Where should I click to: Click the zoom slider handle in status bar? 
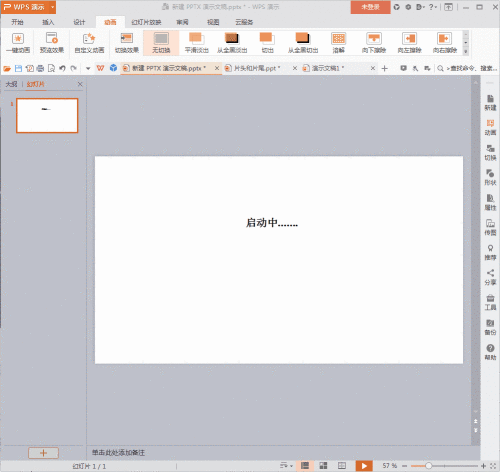(x=428, y=466)
